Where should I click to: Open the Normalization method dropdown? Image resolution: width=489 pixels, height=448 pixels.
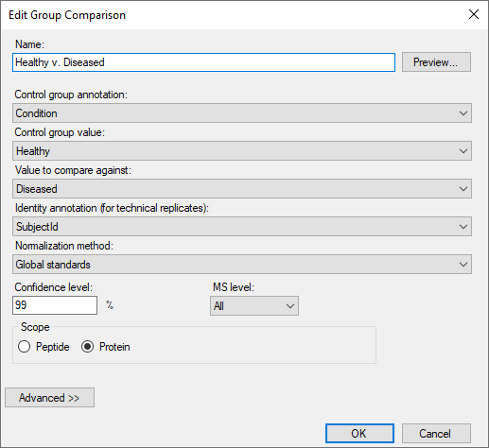(x=242, y=265)
